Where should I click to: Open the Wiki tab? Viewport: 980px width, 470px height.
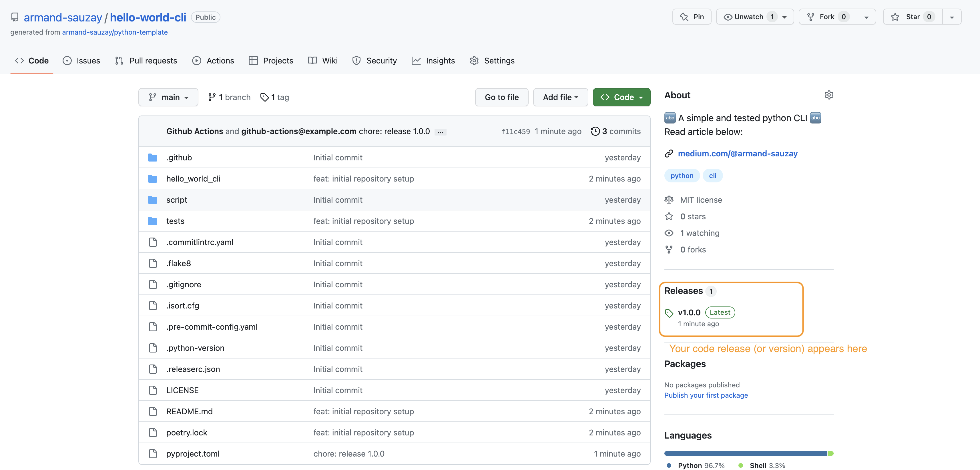click(x=322, y=61)
